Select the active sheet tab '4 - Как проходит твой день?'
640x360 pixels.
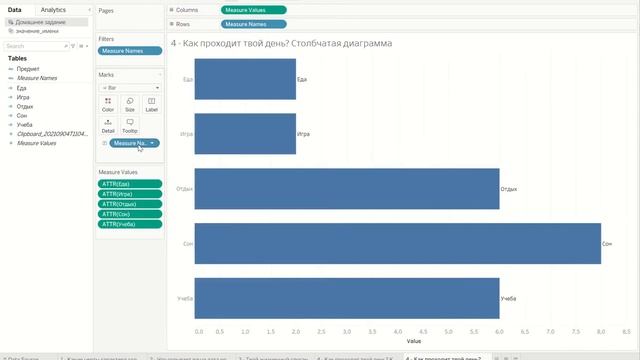pos(443,358)
